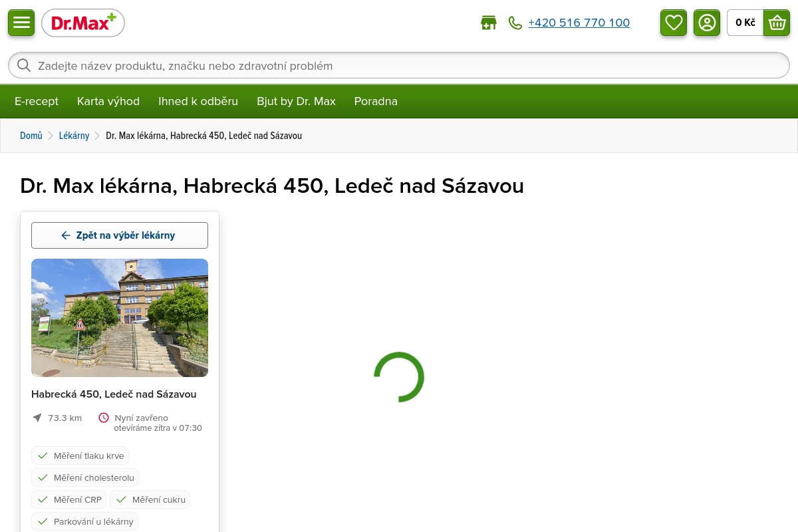Navigate to Lékárny breadcrumb

[74, 136]
